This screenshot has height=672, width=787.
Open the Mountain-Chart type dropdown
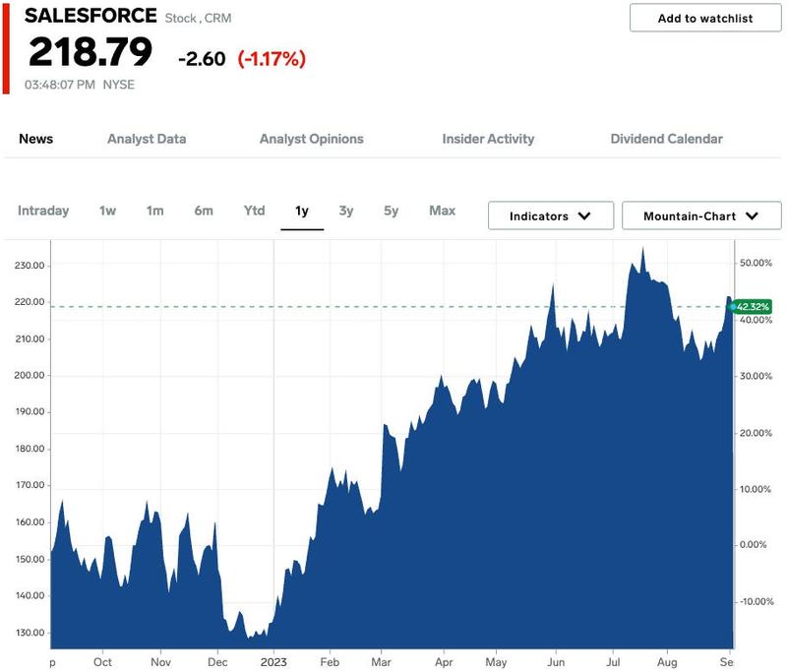701,215
